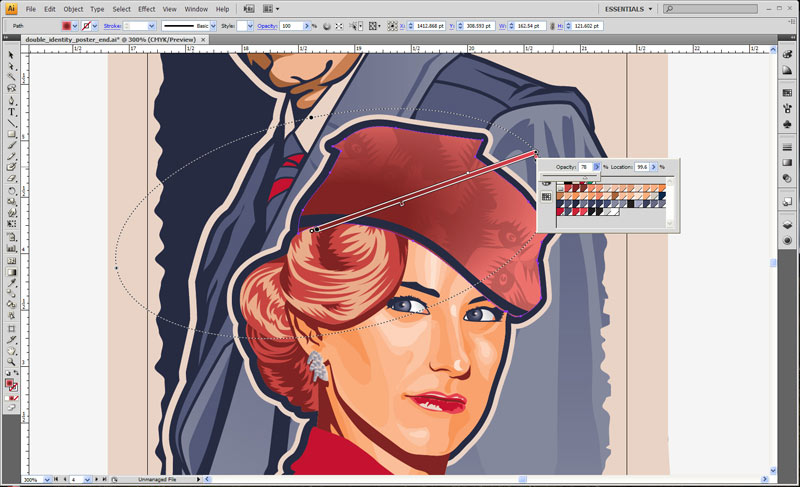This screenshot has width=800, height=487.
Task: Edit the gradient stop Opacity field
Action: 585,167
